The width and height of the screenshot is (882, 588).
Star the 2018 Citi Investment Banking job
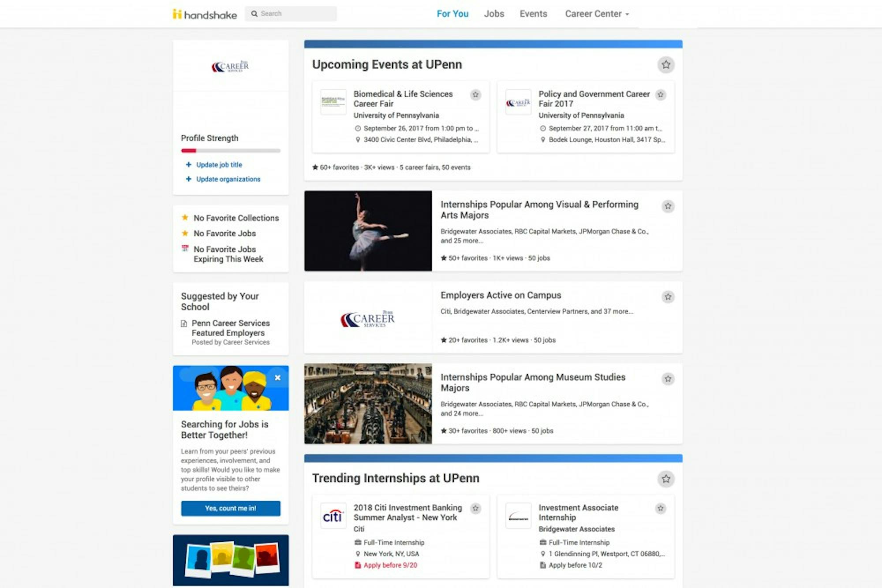(x=475, y=509)
